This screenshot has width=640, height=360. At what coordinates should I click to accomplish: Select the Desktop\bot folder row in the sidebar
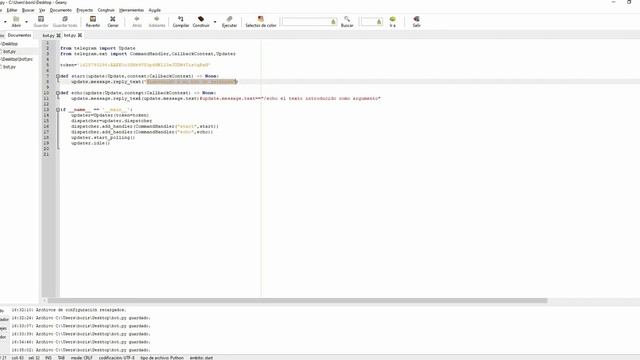[x=17, y=59]
